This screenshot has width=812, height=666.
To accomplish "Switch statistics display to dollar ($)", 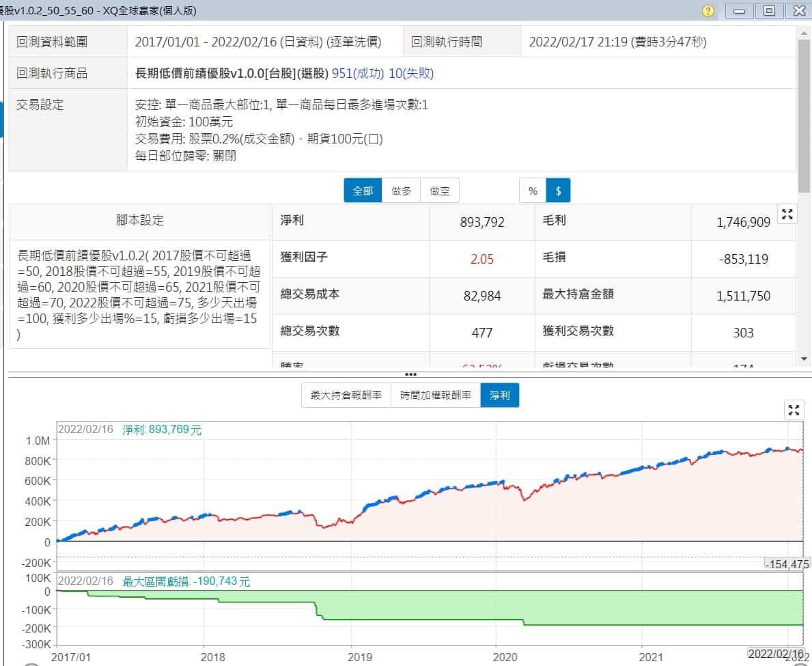I will click(558, 191).
